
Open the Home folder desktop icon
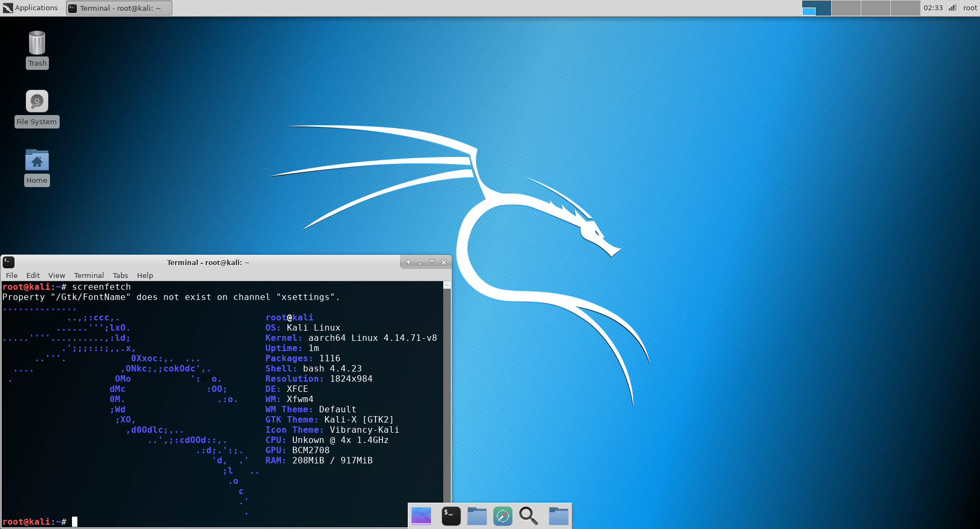[37, 167]
